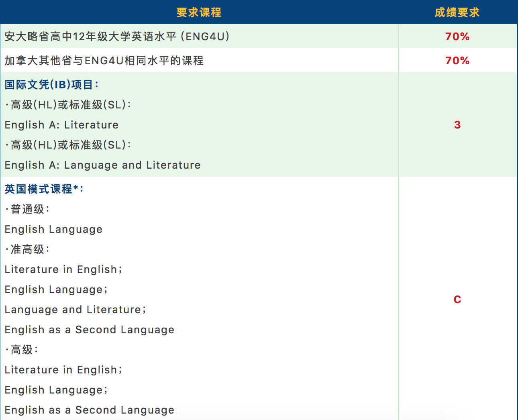The width and height of the screenshot is (518, 420).
Task: Click the grade C requirement cell
Action: [457, 300]
